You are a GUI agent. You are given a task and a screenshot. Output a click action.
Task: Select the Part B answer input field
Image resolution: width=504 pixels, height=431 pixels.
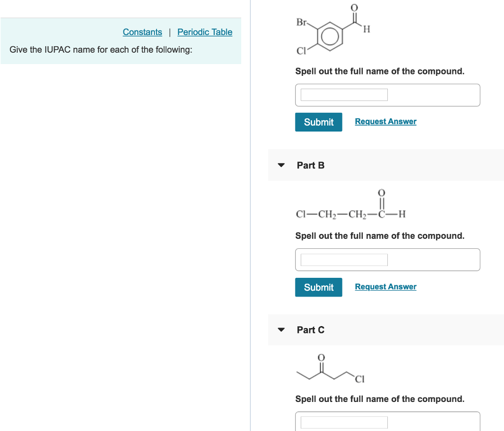pyautogui.click(x=343, y=260)
